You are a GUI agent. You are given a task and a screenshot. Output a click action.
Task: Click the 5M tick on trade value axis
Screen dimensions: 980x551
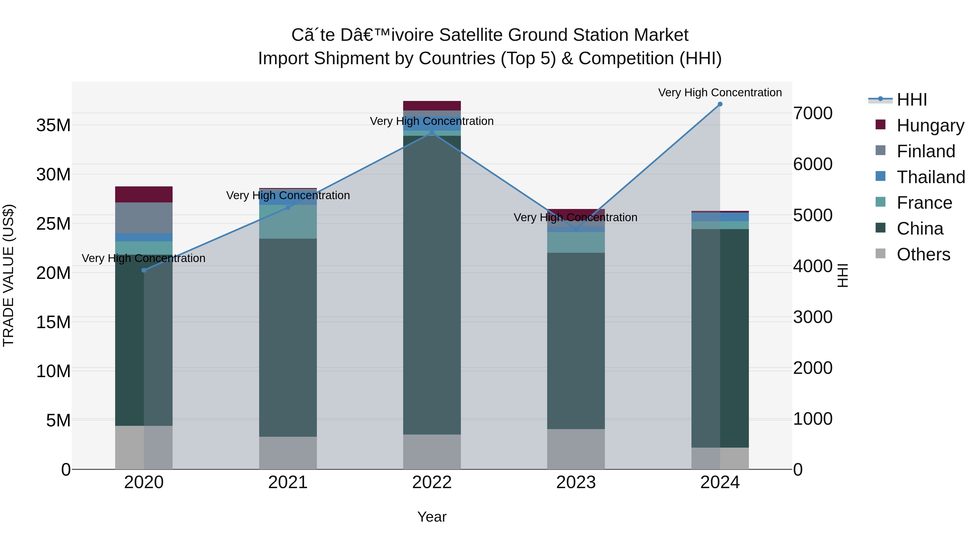pos(58,420)
